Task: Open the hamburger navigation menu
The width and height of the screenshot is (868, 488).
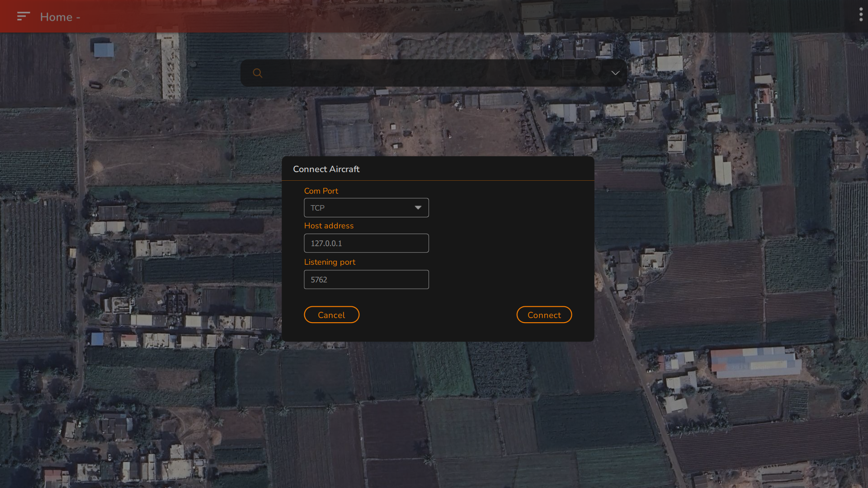Action: (x=23, y=17)
